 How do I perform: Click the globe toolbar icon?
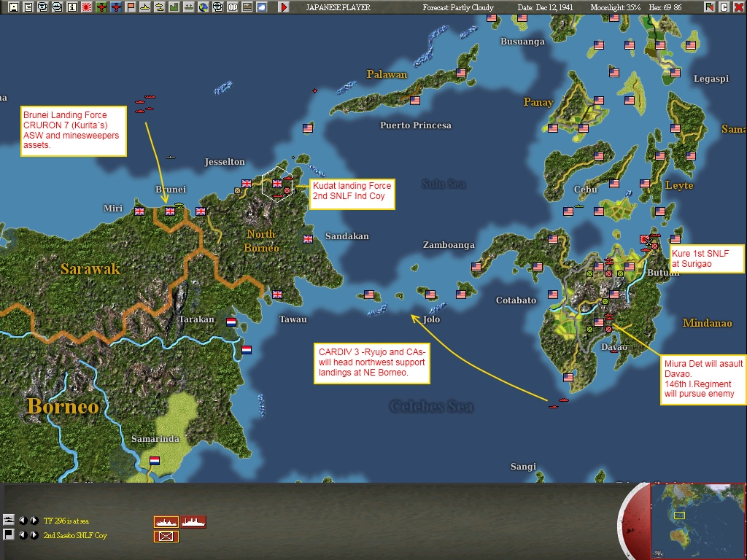(x=204, y=7)
